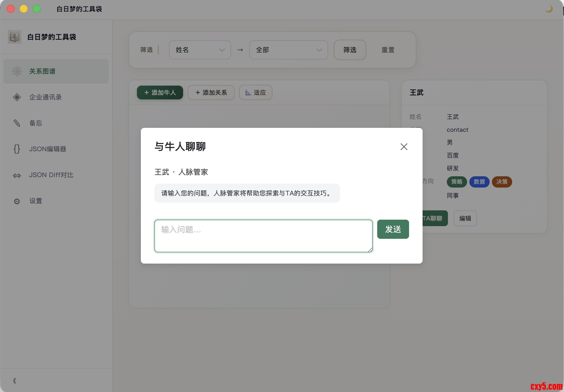
Task: Click the 添加牛人 button
Action: (160, 93)
